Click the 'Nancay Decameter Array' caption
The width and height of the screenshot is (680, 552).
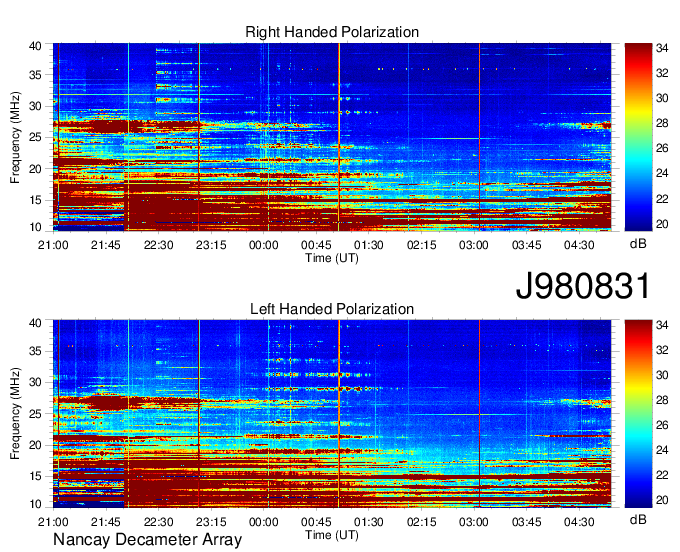tap(147, 540)
